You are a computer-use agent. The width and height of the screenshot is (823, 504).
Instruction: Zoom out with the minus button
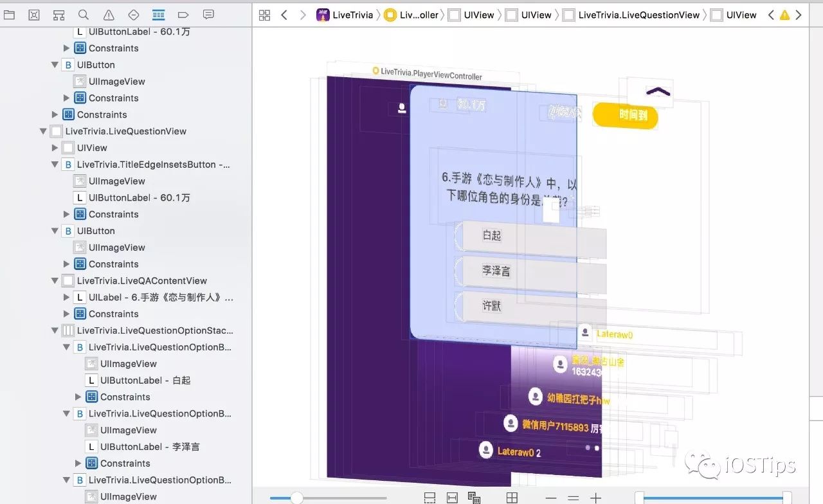551,498
